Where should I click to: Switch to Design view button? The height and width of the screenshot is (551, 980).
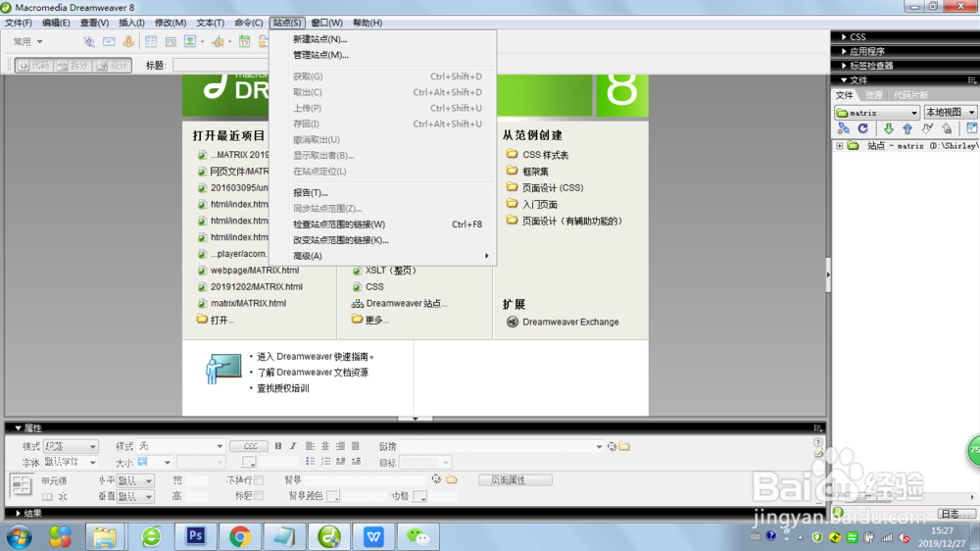(113, 65)
